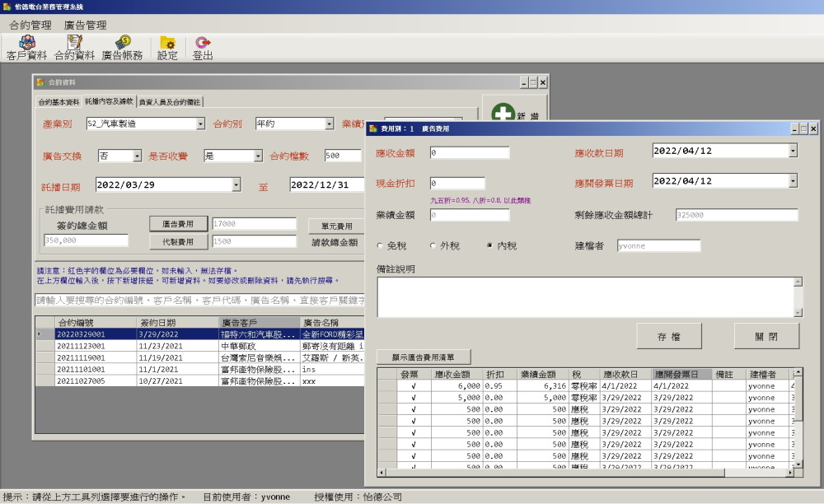Screen dimensions: 824x504
Task: Open the 應開發票日期 date dropdown
Action: tap(793, 181)
